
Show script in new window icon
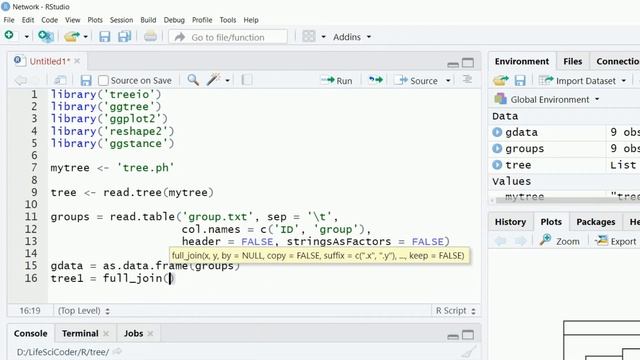click(x=60, y=80)
